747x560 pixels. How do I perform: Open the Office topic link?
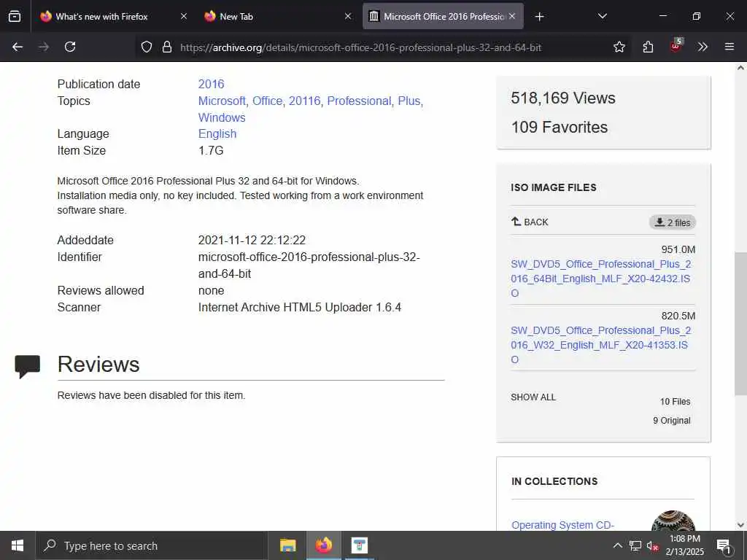coord(267,101)
